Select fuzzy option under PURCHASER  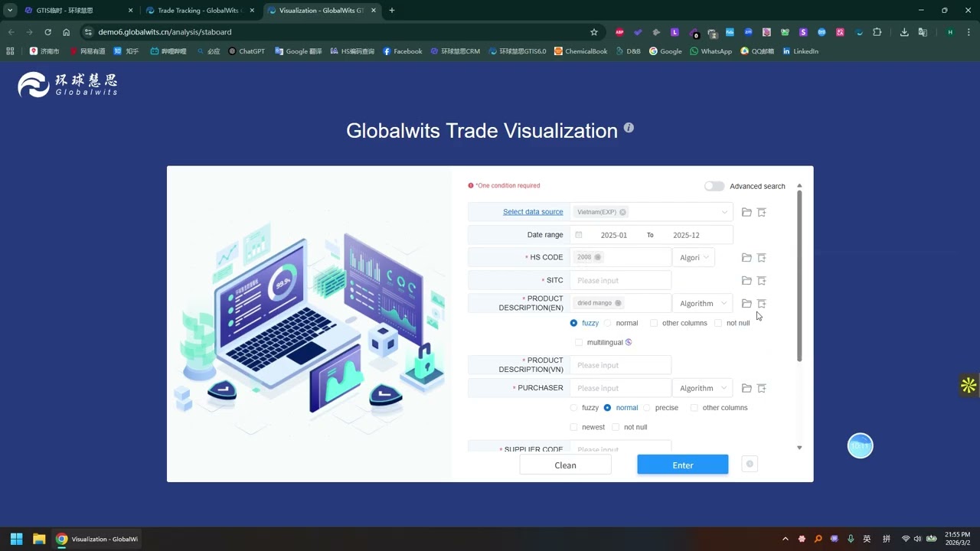[x=573, y=408]
